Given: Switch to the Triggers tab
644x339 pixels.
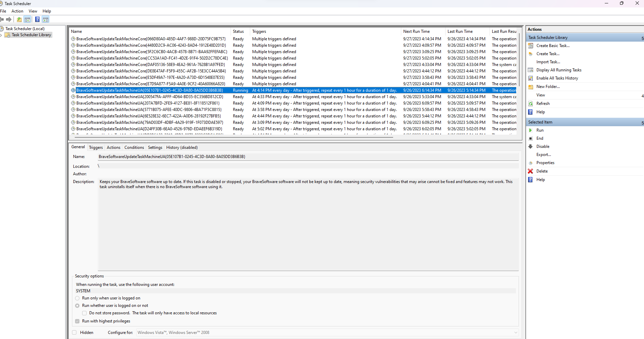Looking at the screenshot, I should click(96, 147).
